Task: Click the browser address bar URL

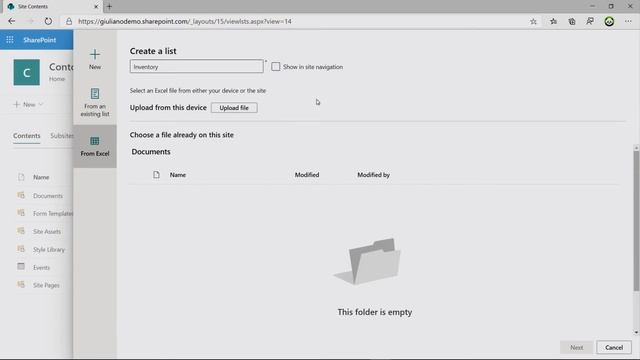Action: [x=184, y=21]
